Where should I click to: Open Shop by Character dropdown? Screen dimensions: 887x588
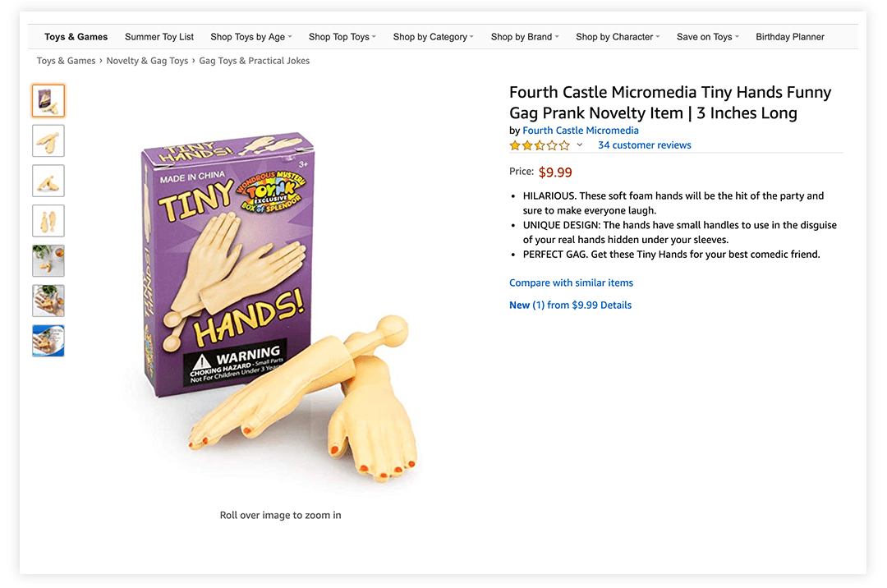(x=618, y=37)
